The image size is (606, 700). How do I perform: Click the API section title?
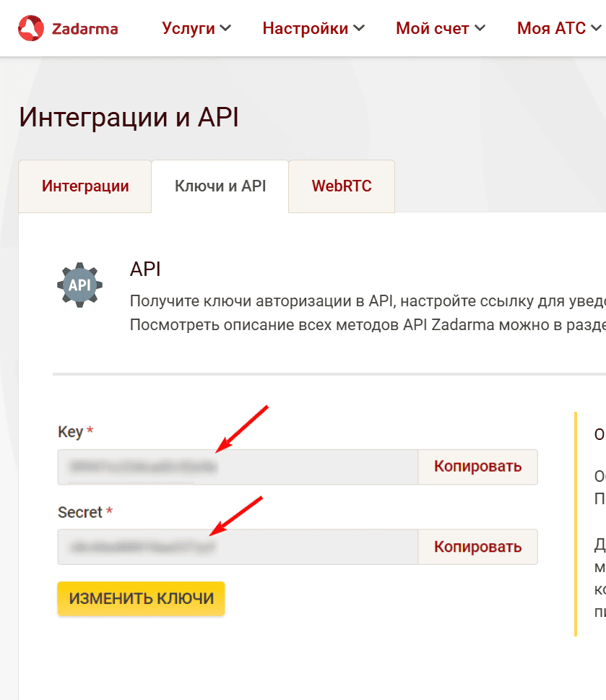[145, 269]
